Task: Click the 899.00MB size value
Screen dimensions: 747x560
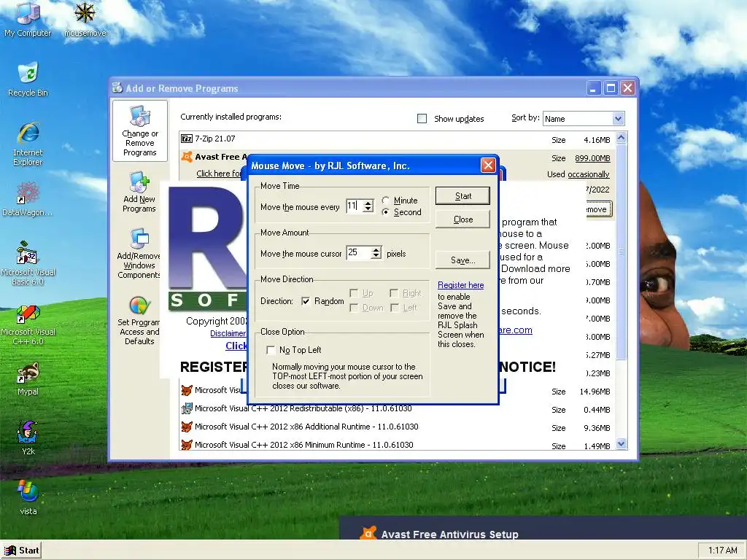Action: [x=592, y=158]
